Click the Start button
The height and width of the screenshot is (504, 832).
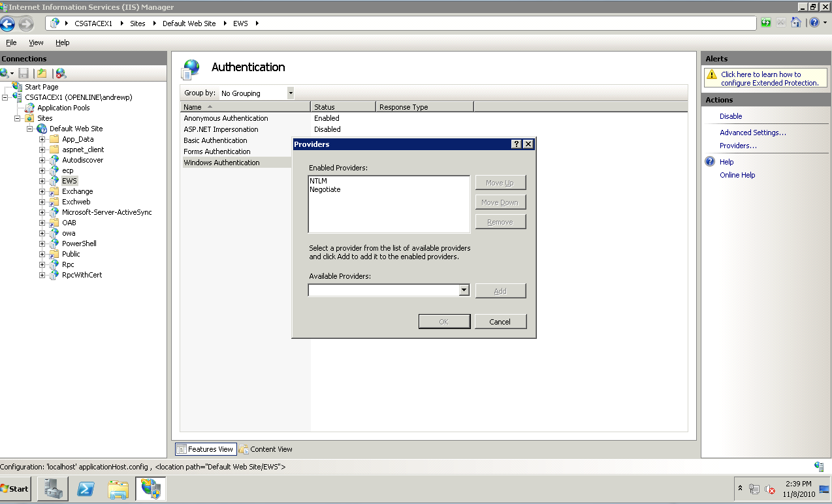point(15,488)
